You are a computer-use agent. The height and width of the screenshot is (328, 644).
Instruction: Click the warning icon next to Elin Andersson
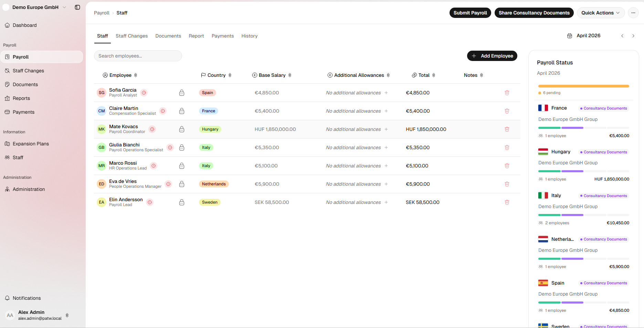(150, 202)
